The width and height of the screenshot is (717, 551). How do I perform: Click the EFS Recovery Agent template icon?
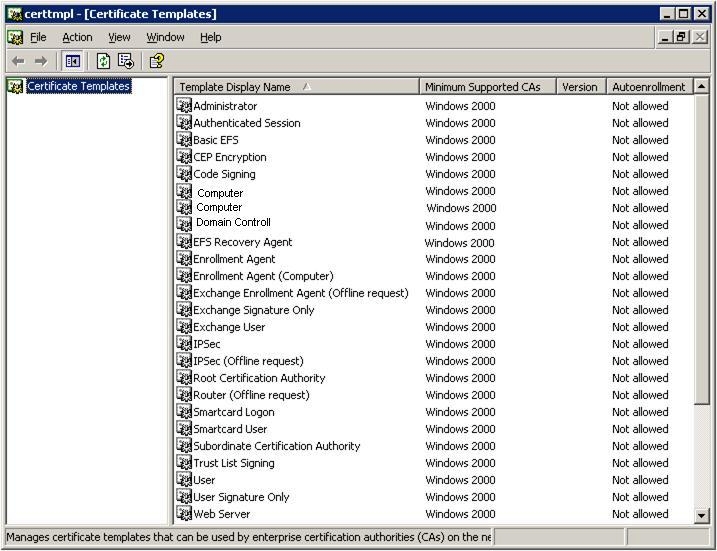[x=184, y=241]
